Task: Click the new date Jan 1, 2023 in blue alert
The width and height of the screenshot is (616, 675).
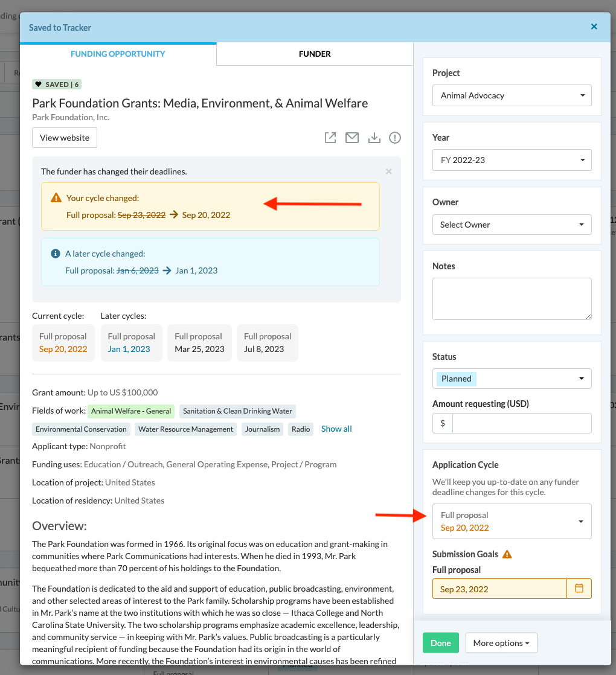Action: (x=196, y=270)
